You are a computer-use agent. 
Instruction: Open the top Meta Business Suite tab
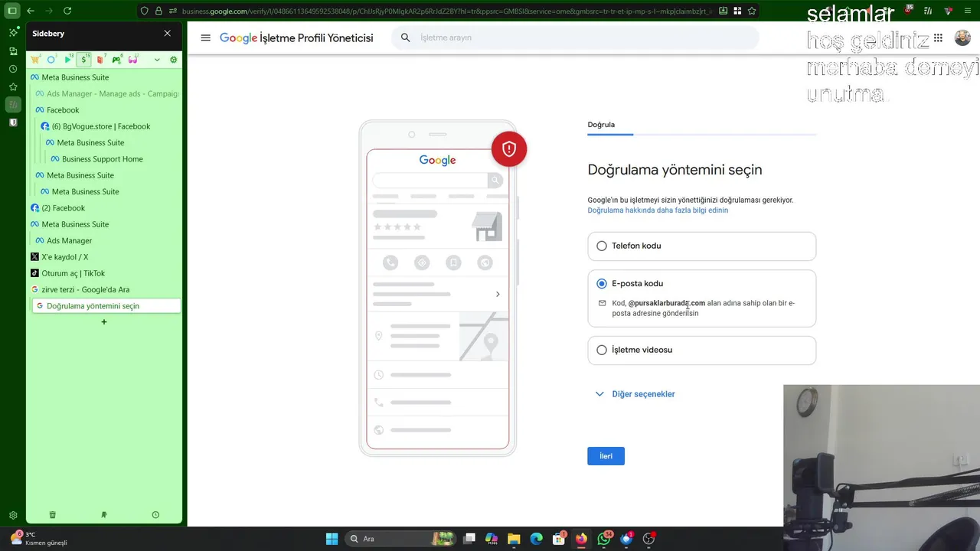tap(105, 77)
